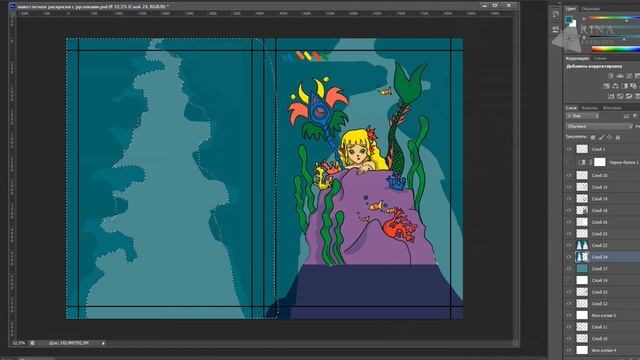The image size is (640, 360).
Task: Switch to the Стили tab
Action: [600, 58]
